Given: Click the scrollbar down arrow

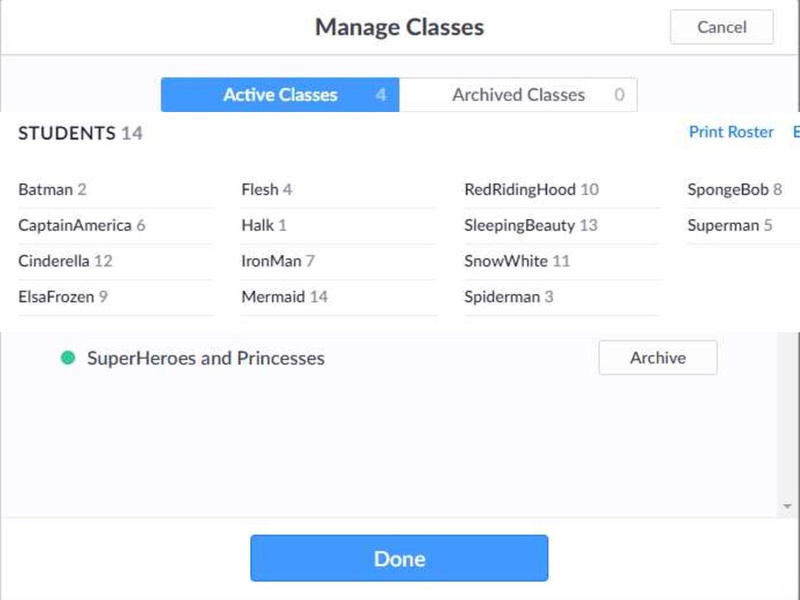Looking at the screenshot, I should click(788, 507).
